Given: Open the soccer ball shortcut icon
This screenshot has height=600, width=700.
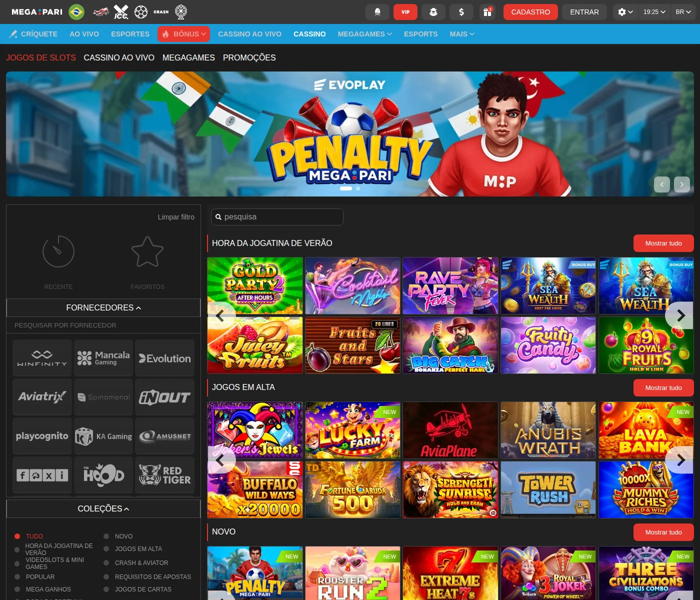Looking at the screenshot, I should coord(141,12).
